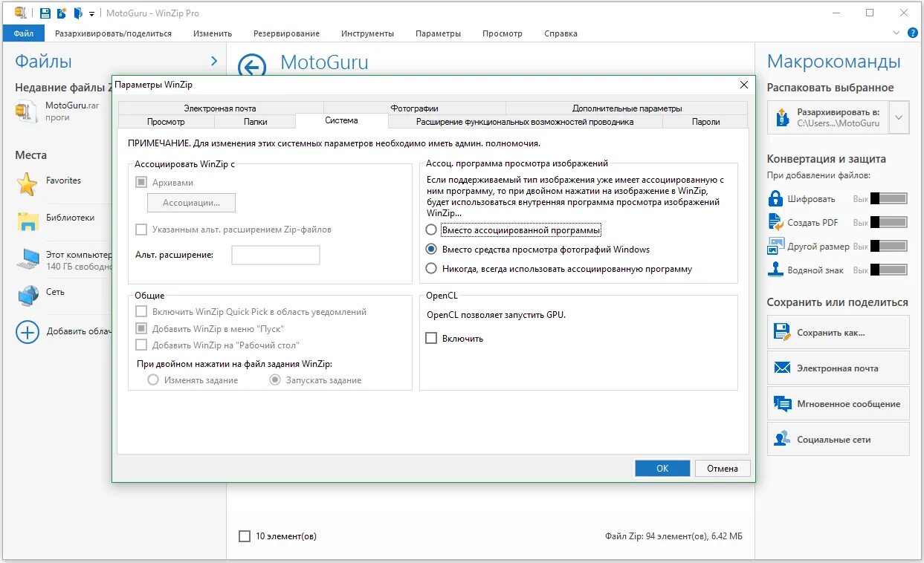Click the Социальные сети button

coord(838,439)
